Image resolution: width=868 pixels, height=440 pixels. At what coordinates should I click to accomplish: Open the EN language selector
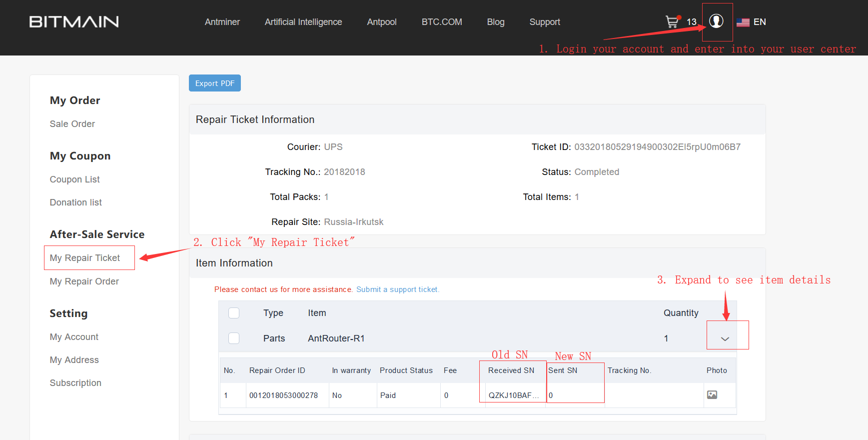click(760, 22)
